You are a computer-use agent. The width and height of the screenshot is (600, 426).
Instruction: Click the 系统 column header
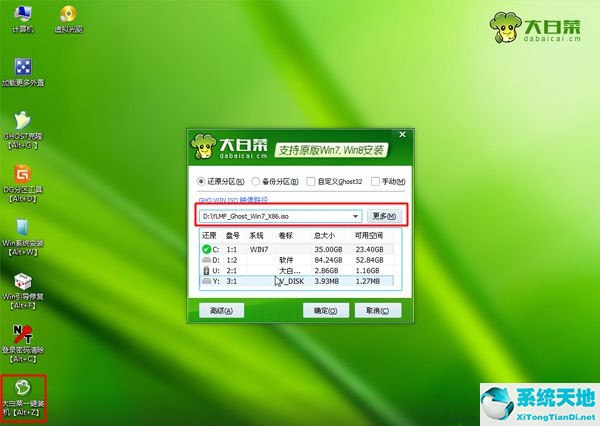click(x=256, y=236)
